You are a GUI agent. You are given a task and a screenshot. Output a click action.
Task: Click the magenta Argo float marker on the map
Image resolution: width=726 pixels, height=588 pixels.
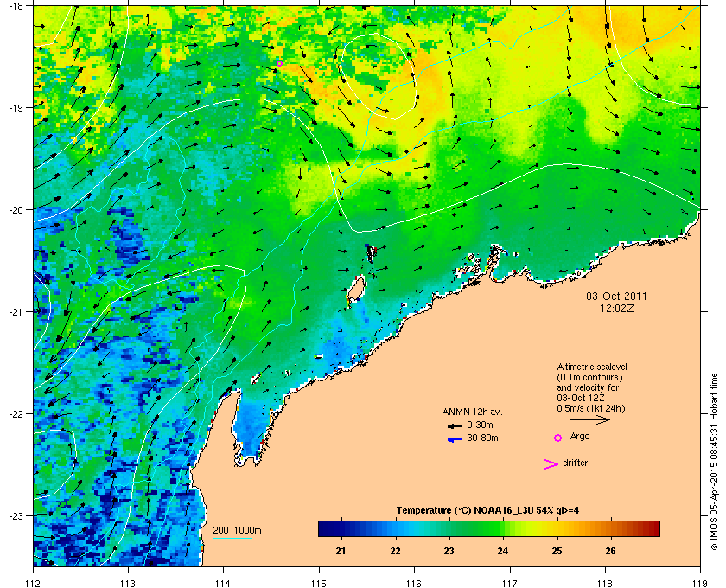click(x=279, y=63)
